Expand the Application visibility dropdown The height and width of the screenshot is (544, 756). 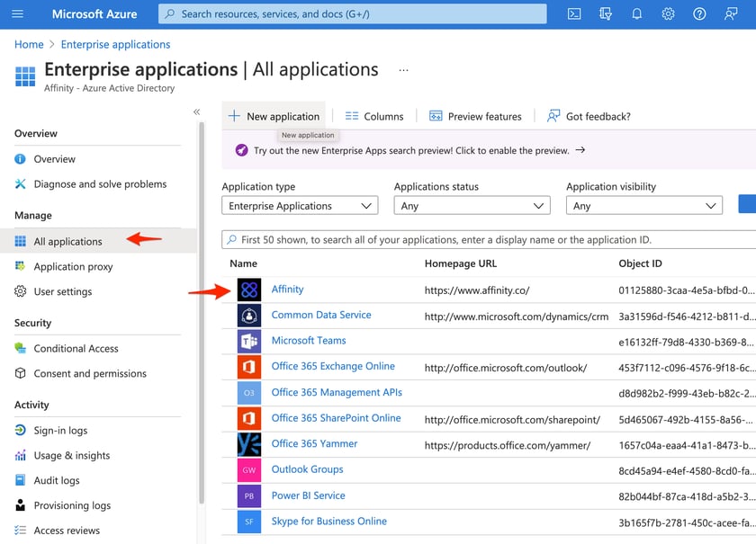(644, 206)
